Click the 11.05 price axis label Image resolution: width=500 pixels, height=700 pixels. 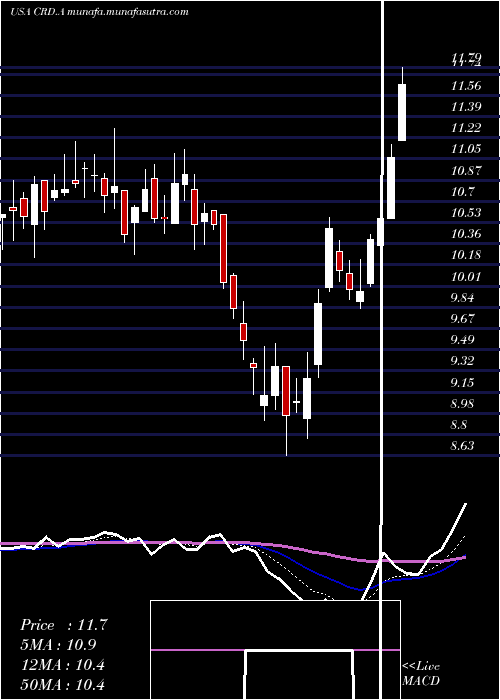(466, 149)
